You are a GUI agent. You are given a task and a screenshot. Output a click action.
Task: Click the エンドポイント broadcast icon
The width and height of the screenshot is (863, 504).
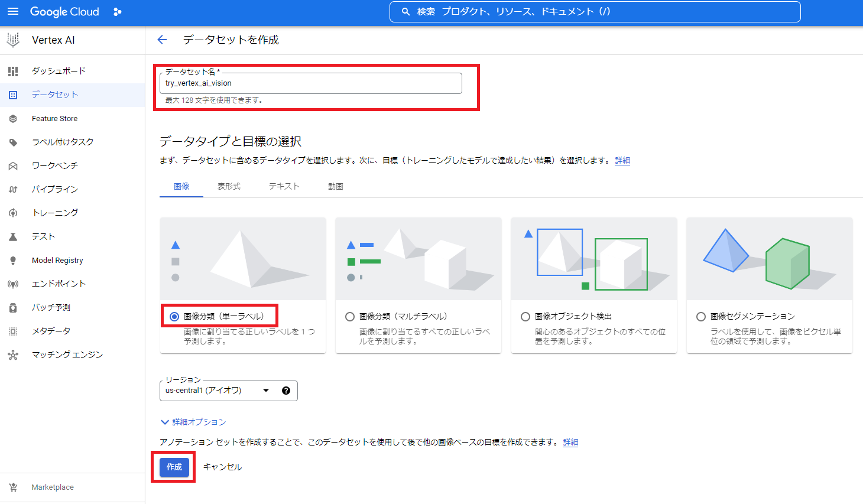[x=13, y=284]
